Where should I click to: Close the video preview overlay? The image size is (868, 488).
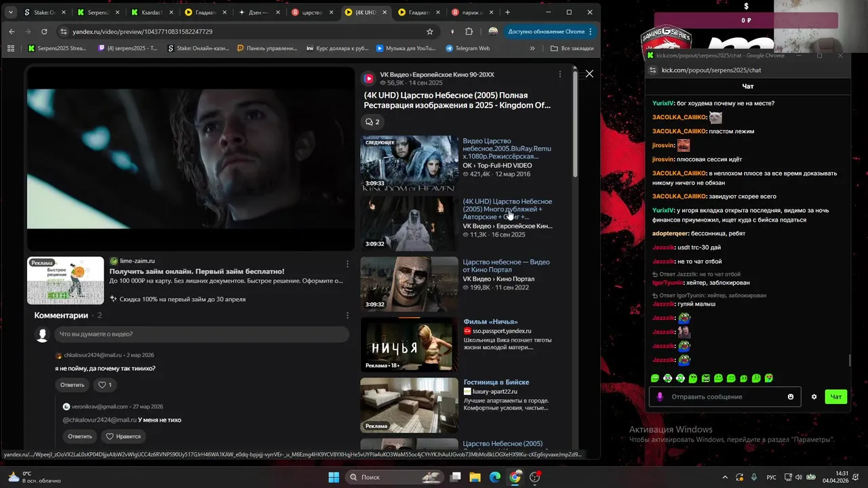pos(589,73)
